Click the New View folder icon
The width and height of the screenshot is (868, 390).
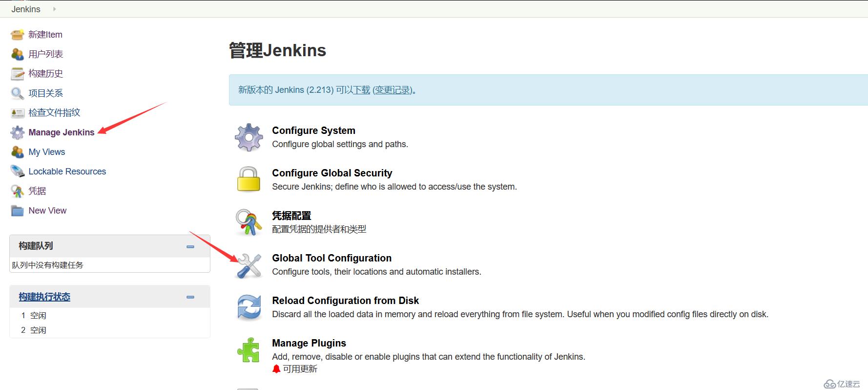tap(18, 211)
